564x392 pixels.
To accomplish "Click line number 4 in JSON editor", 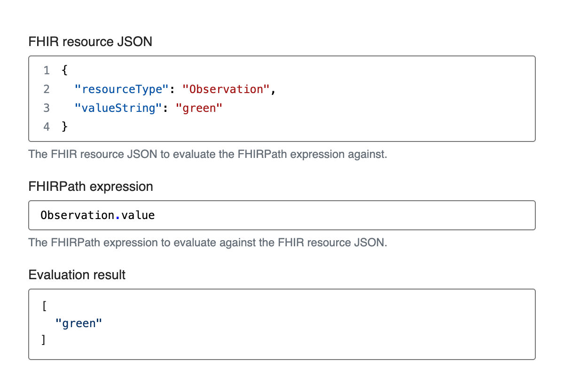I will pos(47,127).
